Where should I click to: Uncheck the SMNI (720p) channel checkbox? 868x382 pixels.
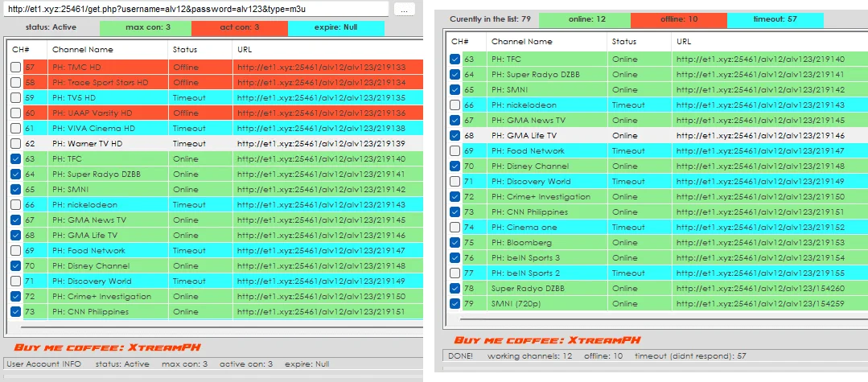pyautogui.click(x=455, y=303)
